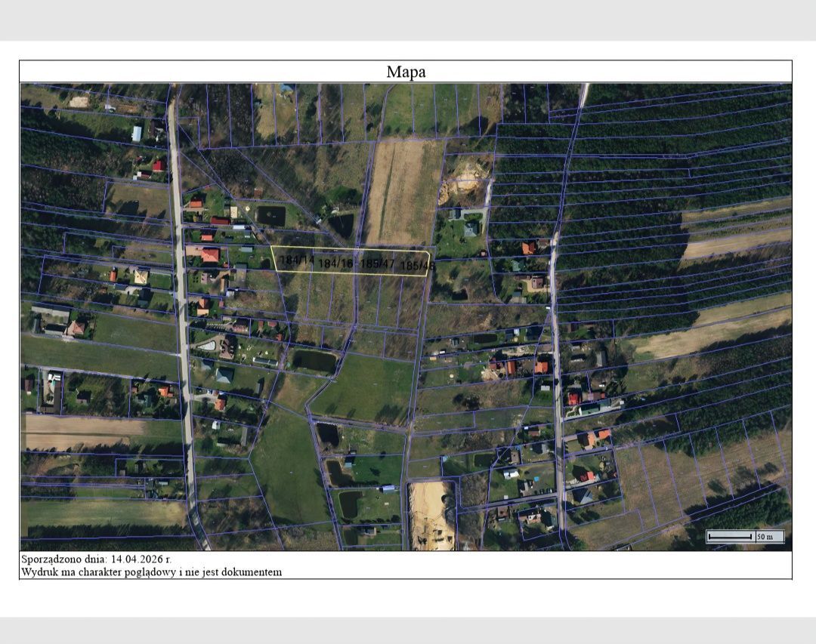Viewport: 816px width, 644px height.
Task: Select parcel label 184/16 on the map
Action: [x=335, y=263]
